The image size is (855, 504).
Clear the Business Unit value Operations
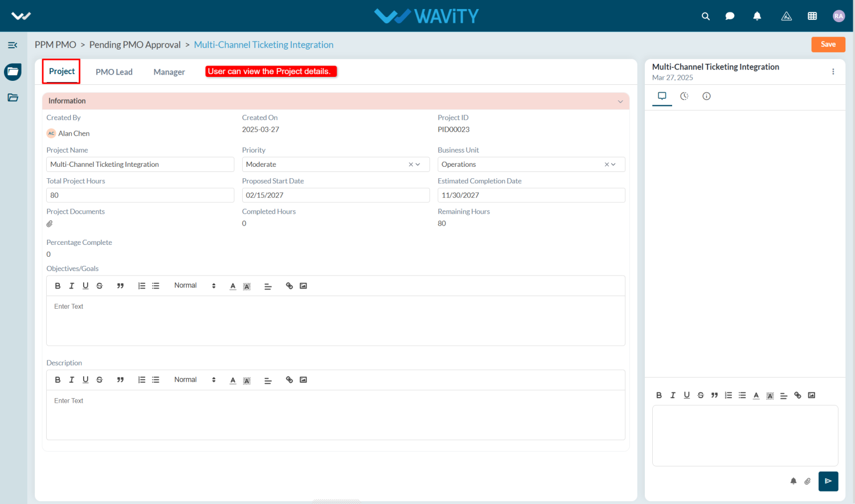click(x=607, y=165)
